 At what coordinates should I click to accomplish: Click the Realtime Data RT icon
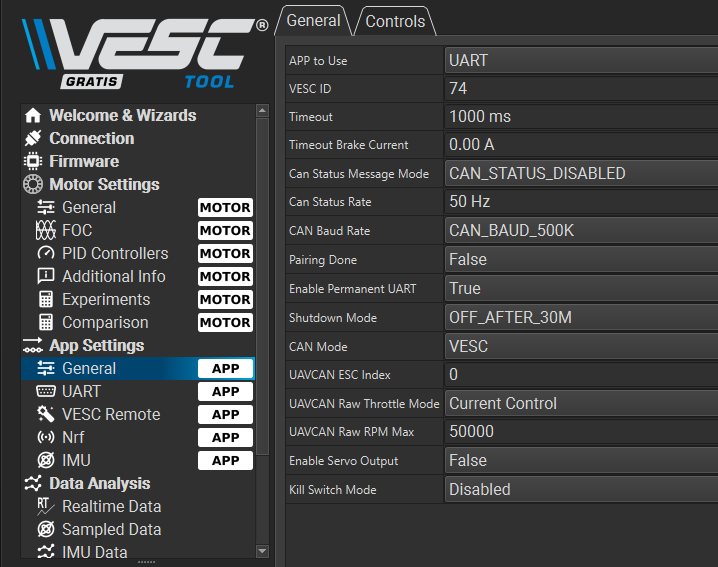point(46,506)
